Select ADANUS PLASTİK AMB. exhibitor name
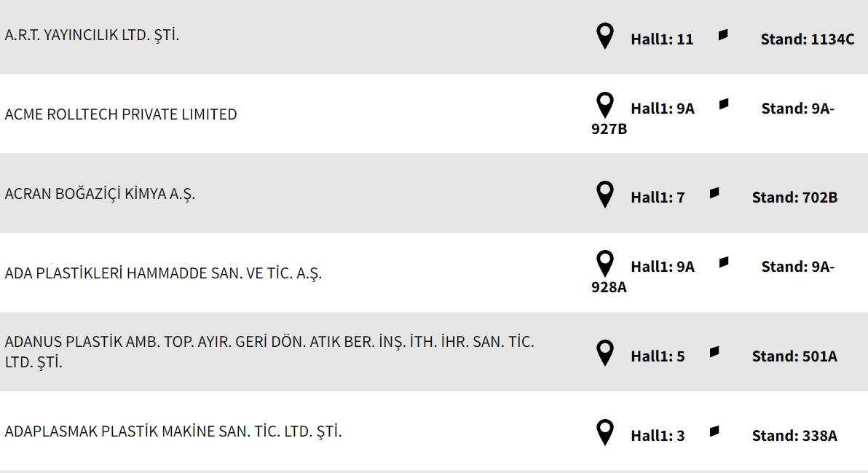The image size is (868, 473). pyautogui.click(x=269, y=343)
